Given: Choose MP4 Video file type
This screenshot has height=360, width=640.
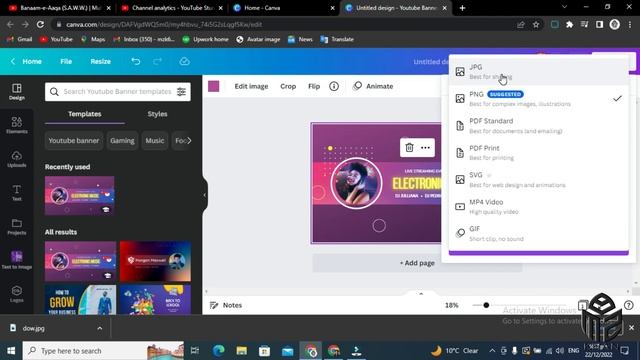Looking at the screenshot, I should [x=539, y=206].
